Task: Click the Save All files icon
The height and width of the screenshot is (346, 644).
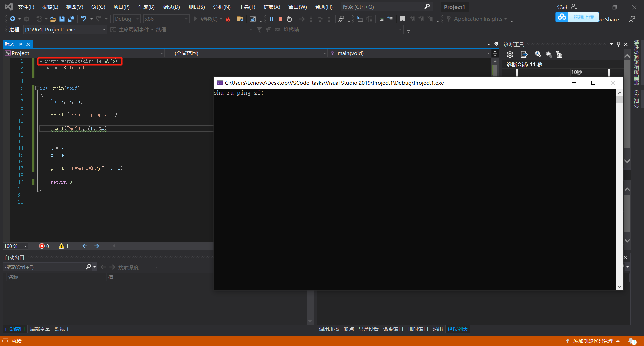Action: 71,19
